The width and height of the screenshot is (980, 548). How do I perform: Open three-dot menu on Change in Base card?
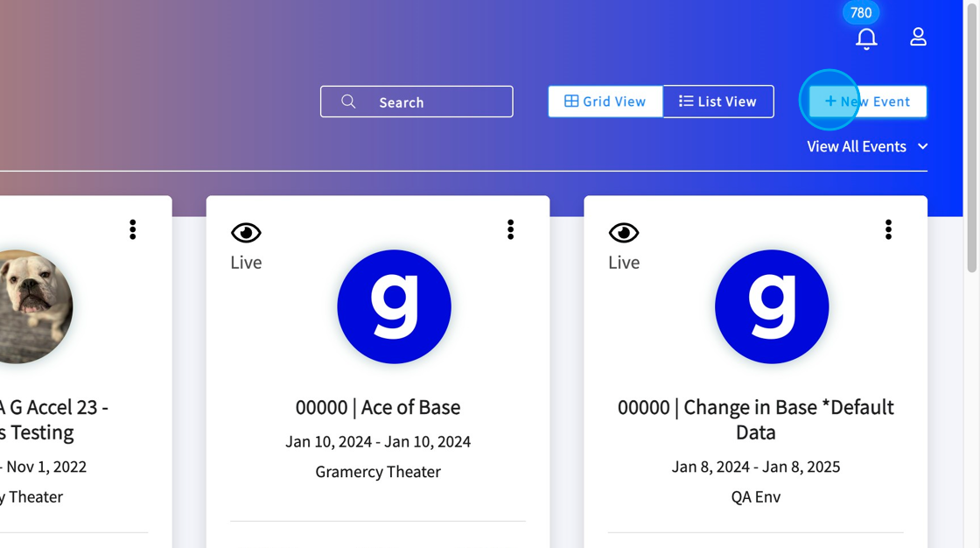pos(888,229)
